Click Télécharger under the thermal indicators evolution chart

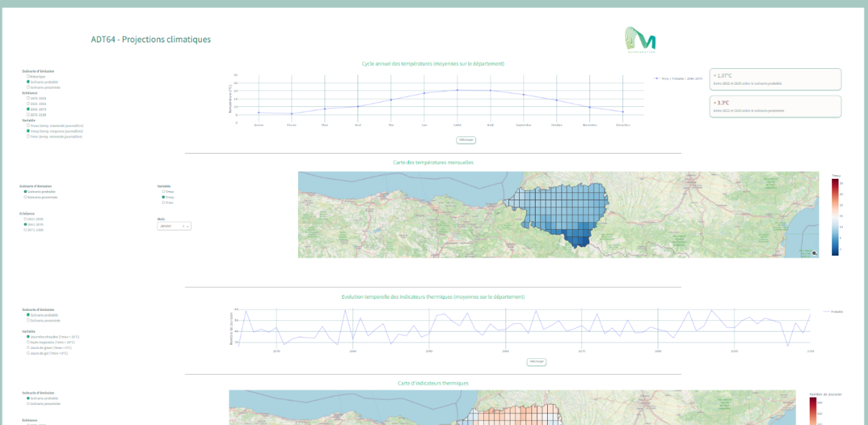click(x=536, y=362)
